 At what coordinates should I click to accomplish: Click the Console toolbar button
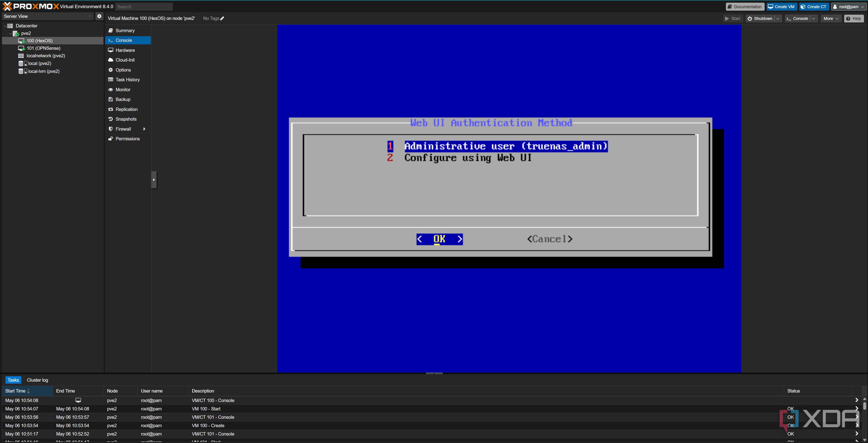[797, 19]
